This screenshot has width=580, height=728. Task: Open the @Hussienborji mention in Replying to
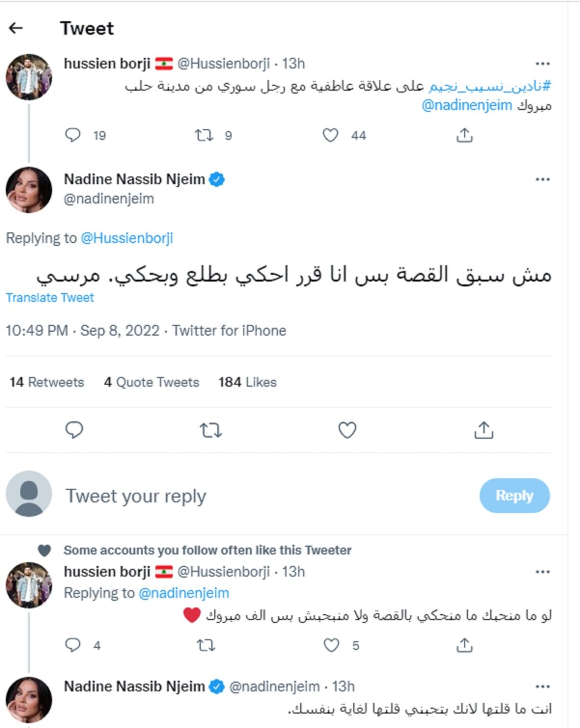point(127,238)
